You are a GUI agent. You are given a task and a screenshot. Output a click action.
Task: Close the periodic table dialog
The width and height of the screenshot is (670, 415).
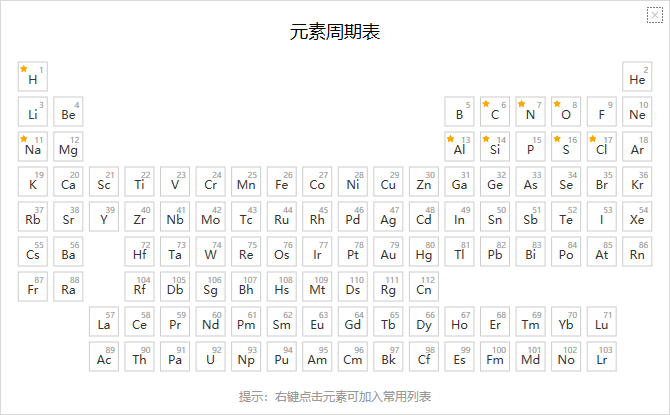654,15
